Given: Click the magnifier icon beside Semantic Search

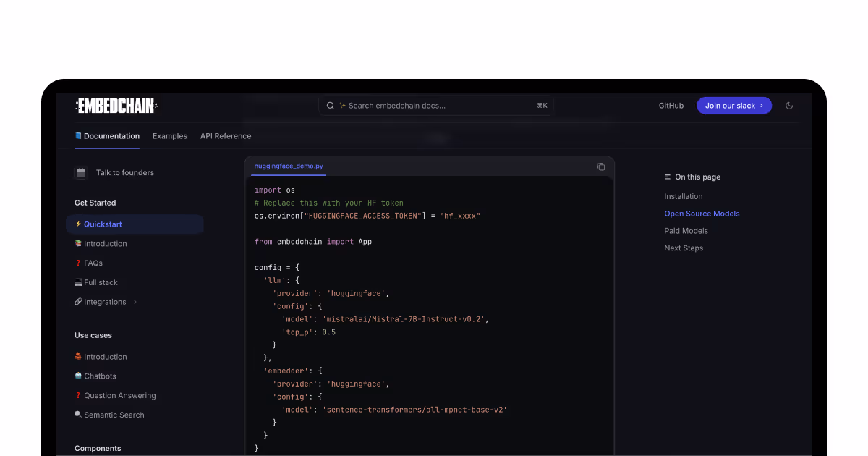Looking at the screenshot, I should 77,415.
